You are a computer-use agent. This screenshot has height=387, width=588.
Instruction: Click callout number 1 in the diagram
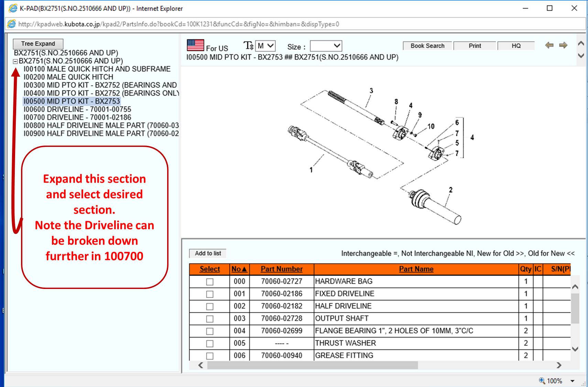(x=311, y=170)
